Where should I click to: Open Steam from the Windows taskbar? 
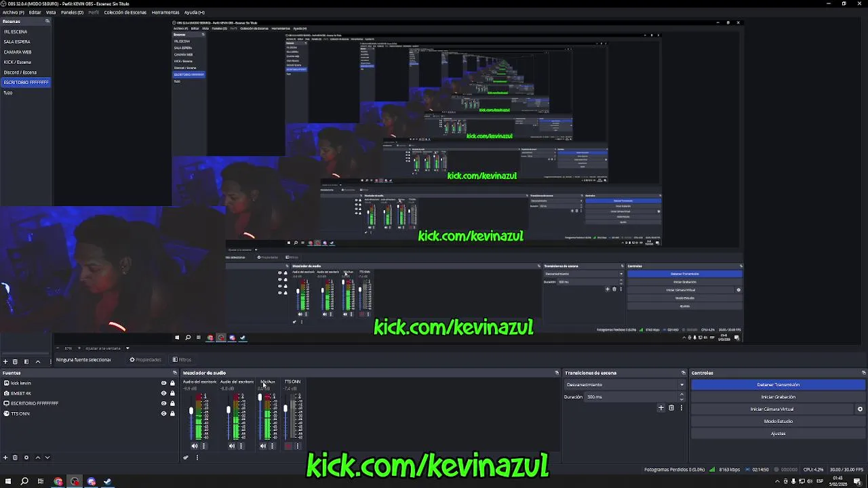coord(107,482)
